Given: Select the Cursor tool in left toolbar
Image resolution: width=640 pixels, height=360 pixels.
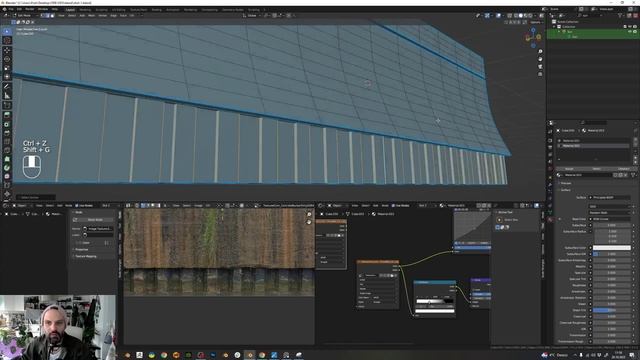Looking at the screenshot, I should click(7, 41).
